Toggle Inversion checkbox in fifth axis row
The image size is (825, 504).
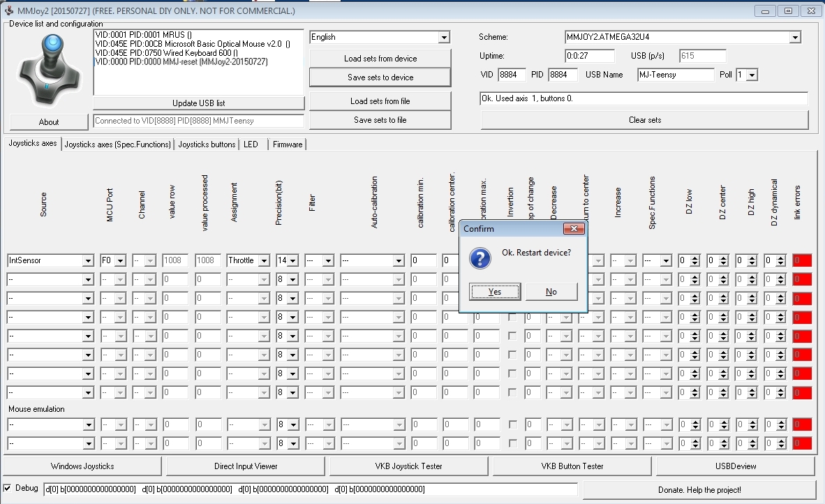[x=512, y=336]
